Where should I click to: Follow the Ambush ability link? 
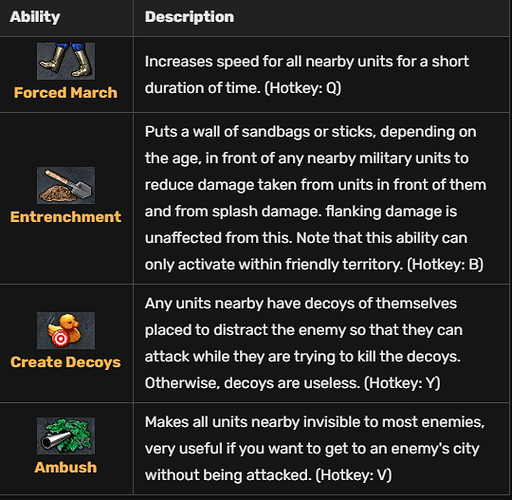click(x=66, y=467)
